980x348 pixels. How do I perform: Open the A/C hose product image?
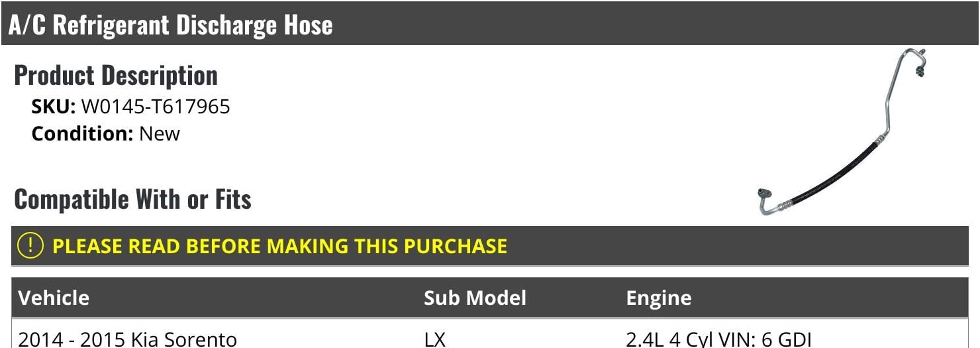tap(842, 133)
